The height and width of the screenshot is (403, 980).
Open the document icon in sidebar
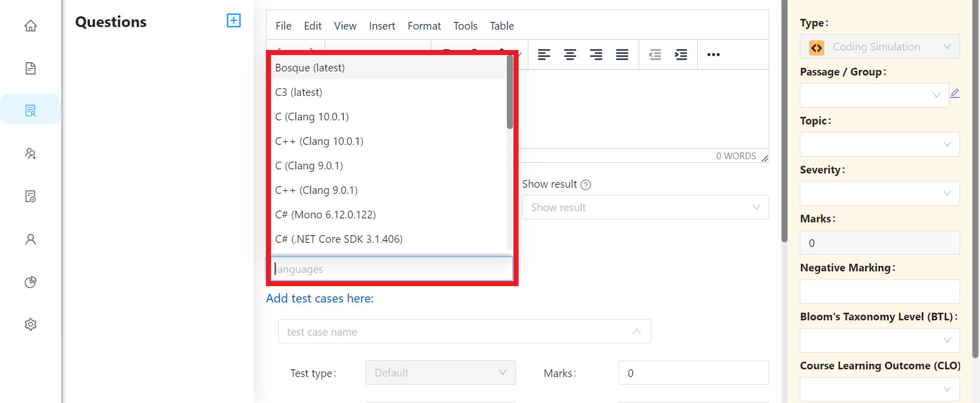[x=31, y=68]
